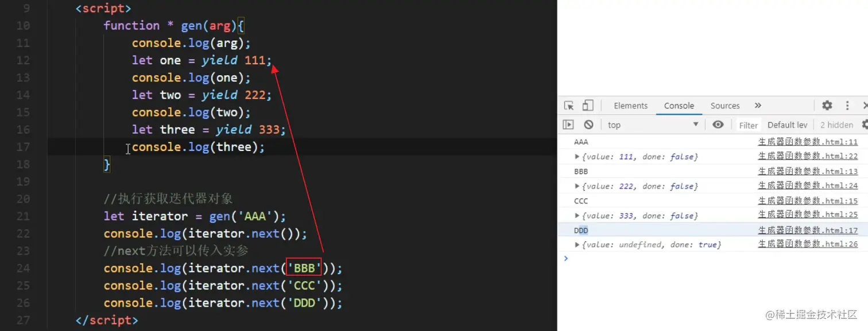Click the closing </script> tag

[x=107, y=320]
